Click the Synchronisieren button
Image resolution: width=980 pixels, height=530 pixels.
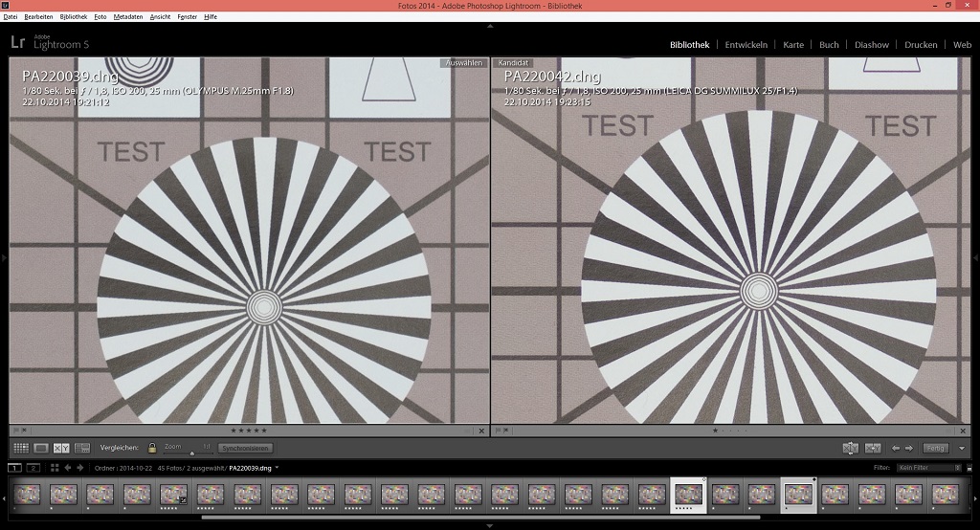(245, 448)
